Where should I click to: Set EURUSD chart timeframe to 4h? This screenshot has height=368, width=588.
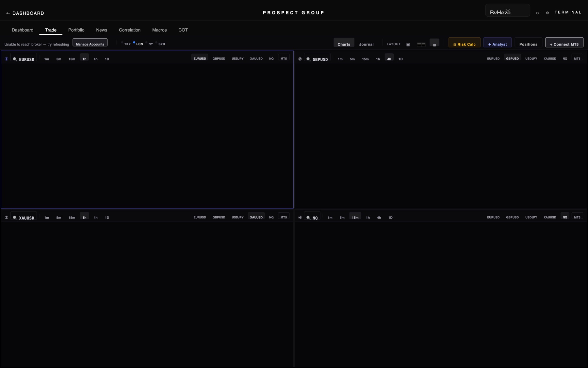(x=95, y=59)
